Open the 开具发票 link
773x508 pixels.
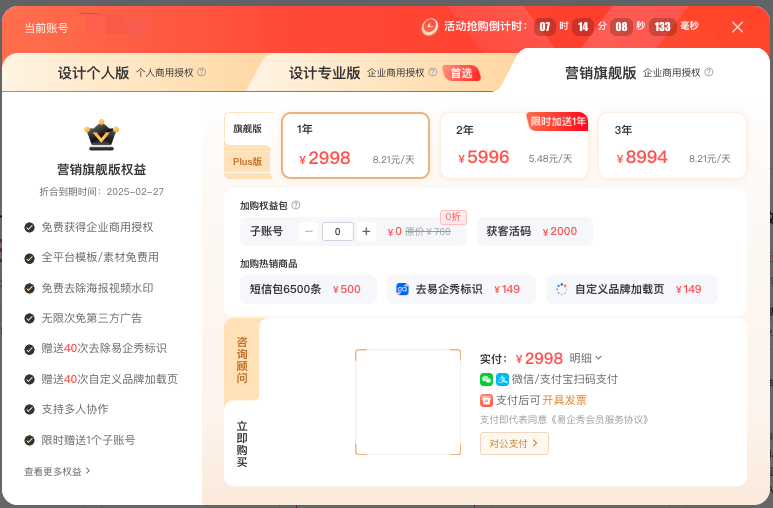pyautogui.click(x=564, y=400)
